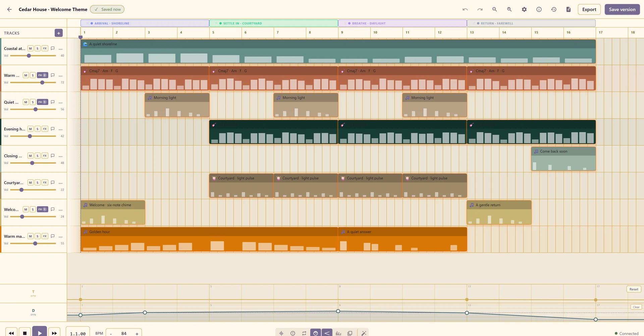Open the mixer bars icon in the bottom toolbar
This screenshot has width=644, height=336.
338,333
